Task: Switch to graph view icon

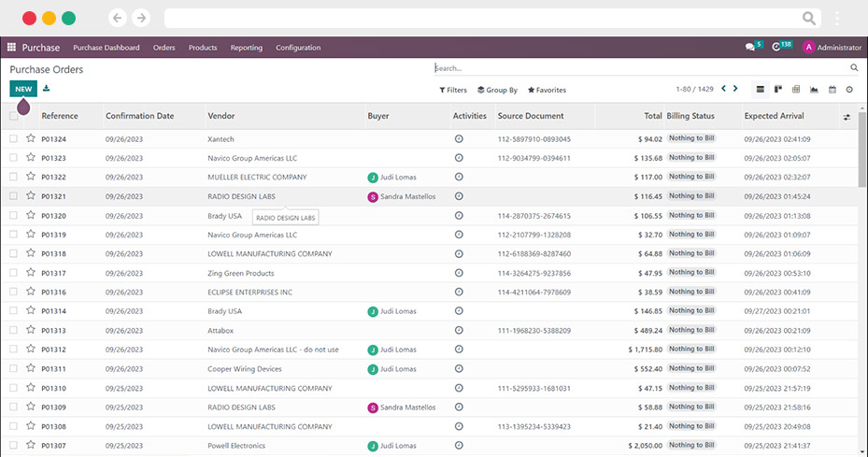Action: pos(814,89)
